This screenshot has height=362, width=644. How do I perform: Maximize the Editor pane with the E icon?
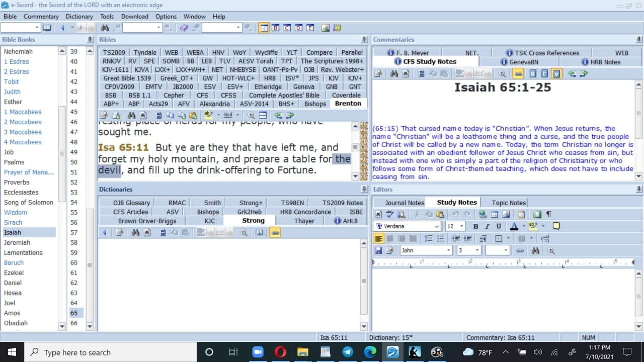pos(310,28)
